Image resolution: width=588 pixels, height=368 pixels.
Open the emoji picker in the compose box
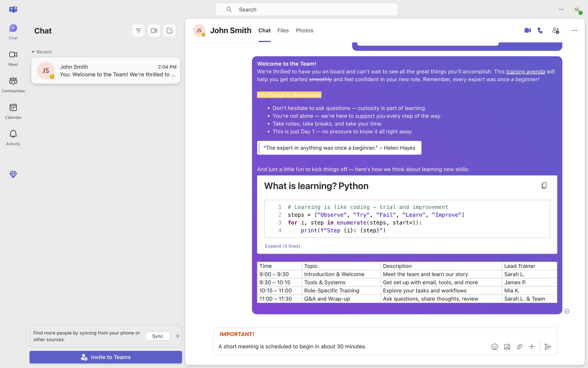tap(495, 347)
